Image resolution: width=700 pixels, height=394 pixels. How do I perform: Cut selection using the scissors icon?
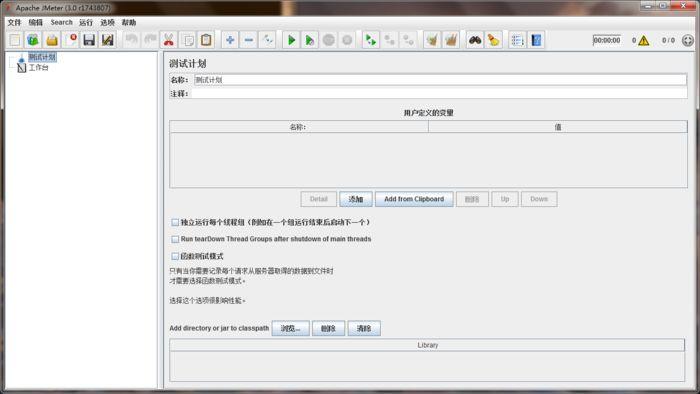point(169,40)
